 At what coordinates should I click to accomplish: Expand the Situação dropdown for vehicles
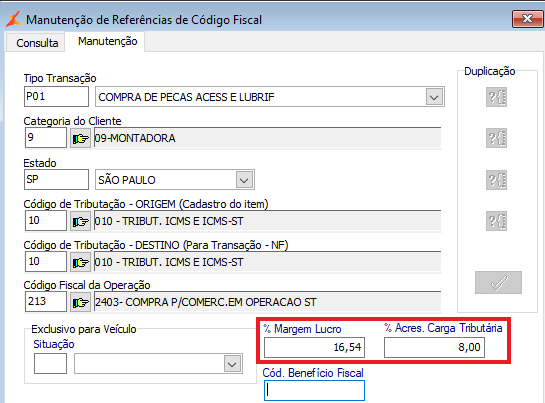(x=232, y=364)
